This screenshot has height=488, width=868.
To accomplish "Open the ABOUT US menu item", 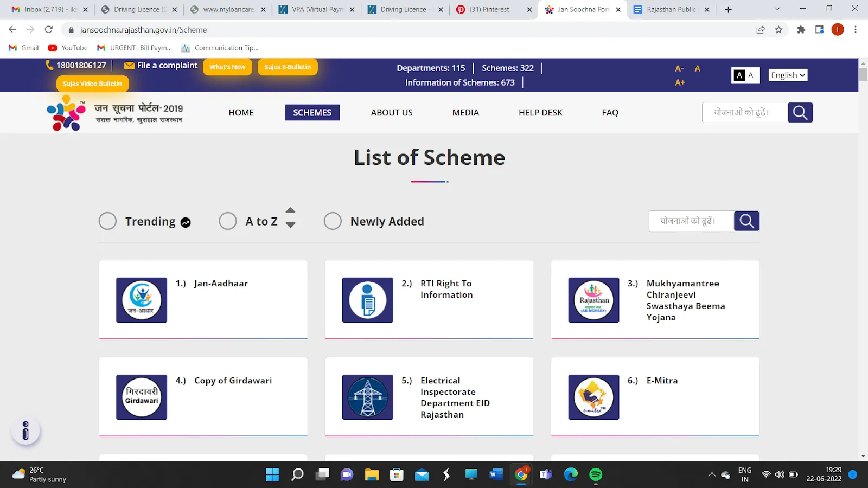I will click(392, 113).
